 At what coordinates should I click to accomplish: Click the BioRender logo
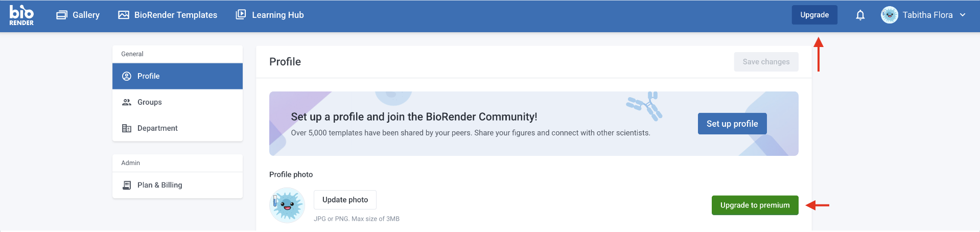21,15
